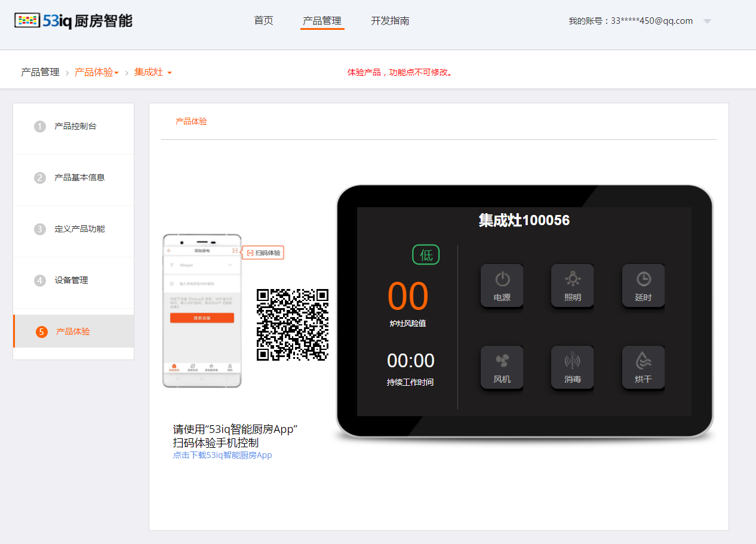Go to the 首页 home menu
The width and height of the screenshot is (756, 544).
click(x=263, y=21)
